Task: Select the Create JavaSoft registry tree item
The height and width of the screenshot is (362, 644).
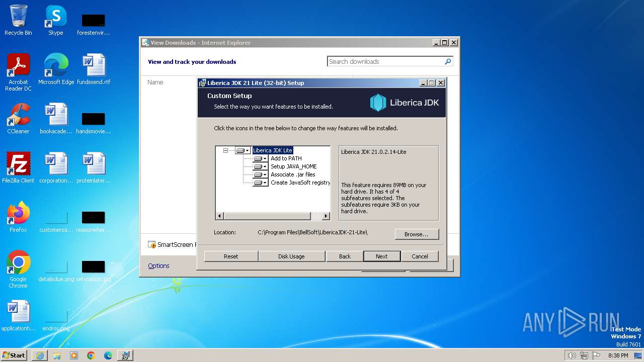Action: click(300, 183)
